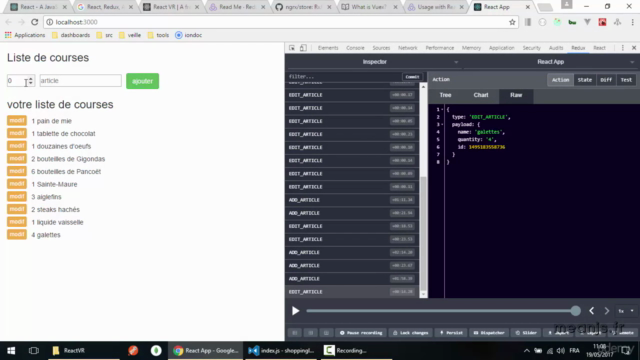Click the red extension icon in the toolbar
Screen dimensions: 640x360
[x=602, y=22]
